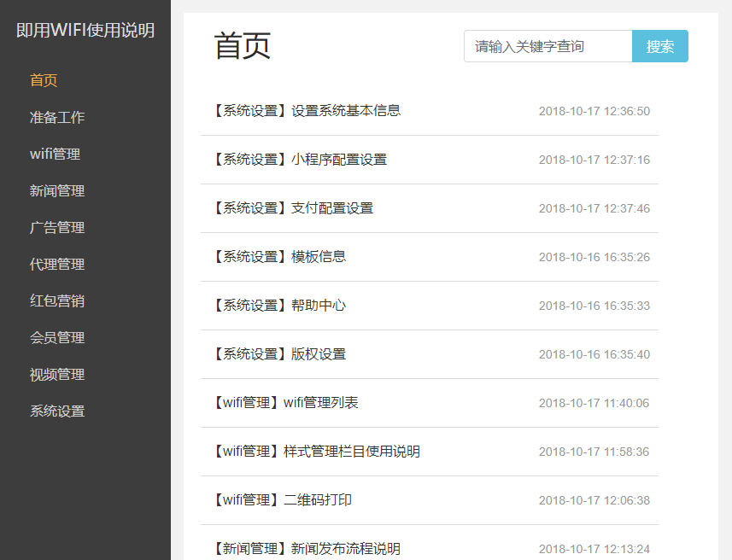The image size is (732, 560).
Task: View the 小程序配置设置 help article
Action: (x=300, y=159)
